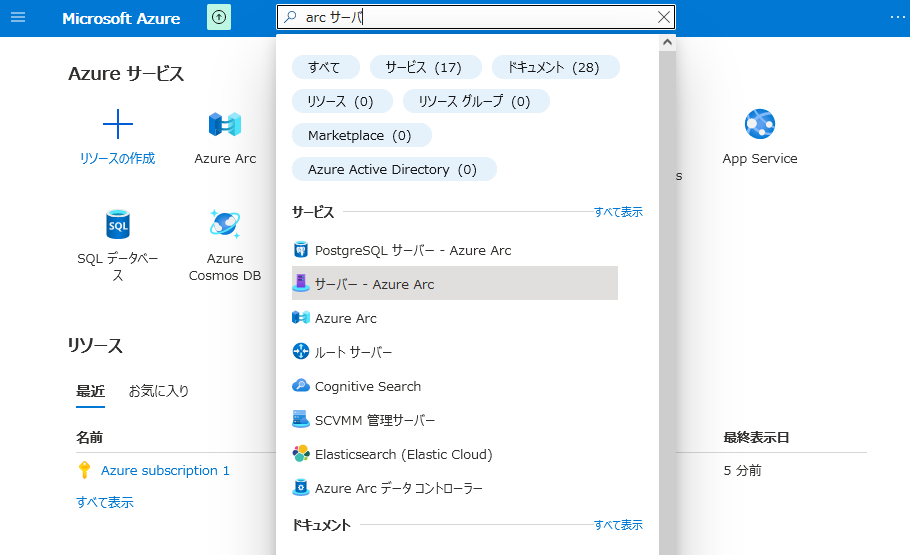Image resolution: width=910 pixels, height=555 pixels.
Task: Select the サービス (17) filter pill
Action: tap(425, 67)
